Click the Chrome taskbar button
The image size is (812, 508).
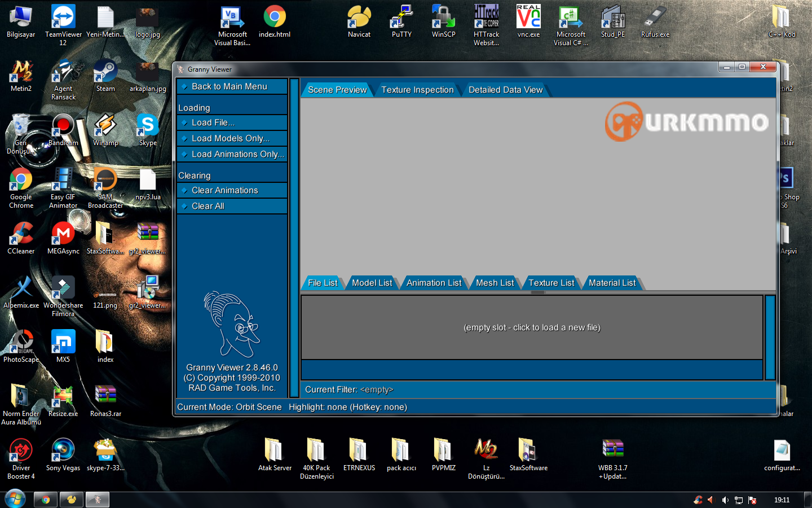[x=46, y=500]
